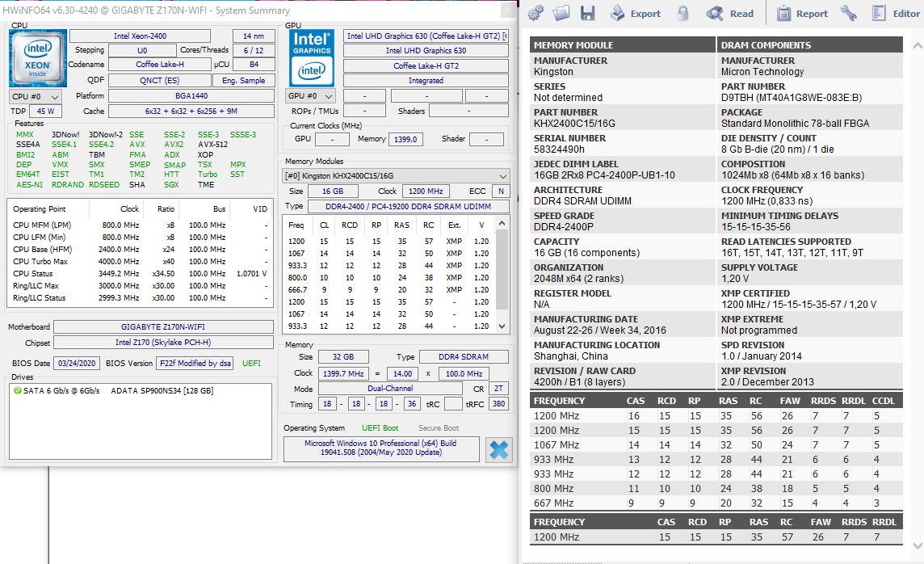
Task: Click the GPU memory clock 1399.0 field
Action: tap(405, 139)
